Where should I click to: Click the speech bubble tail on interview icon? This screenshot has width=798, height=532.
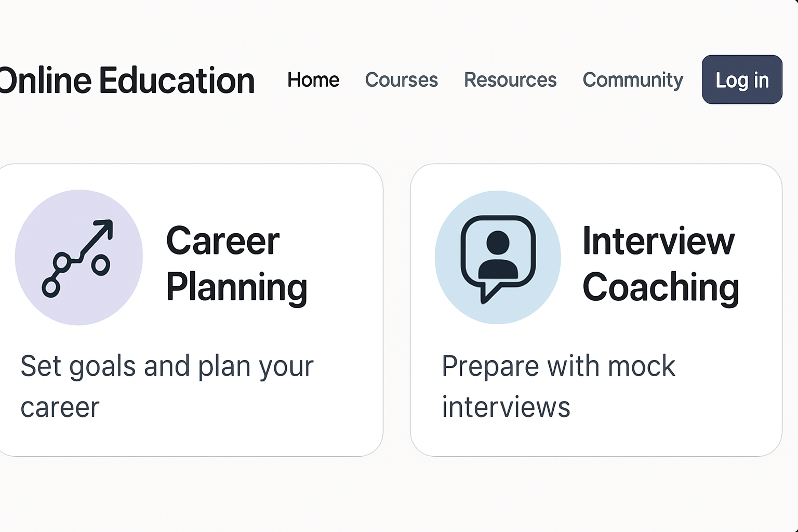coord(488,294)
